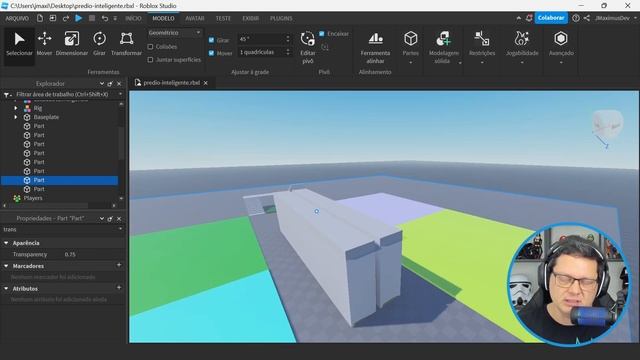
Task: Switch to the EXIBIR ribbon tab
Action: (x=250, y=18)
